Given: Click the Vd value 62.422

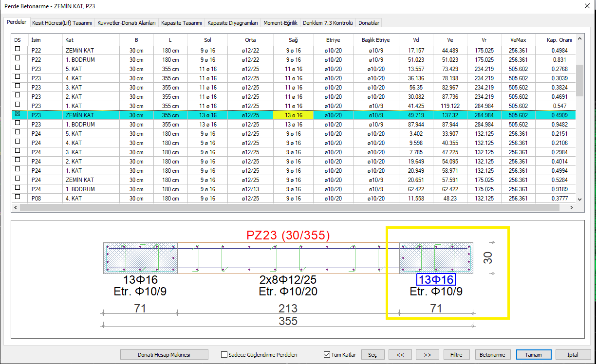Looking at the screenshot, I should tap(416, 189).
